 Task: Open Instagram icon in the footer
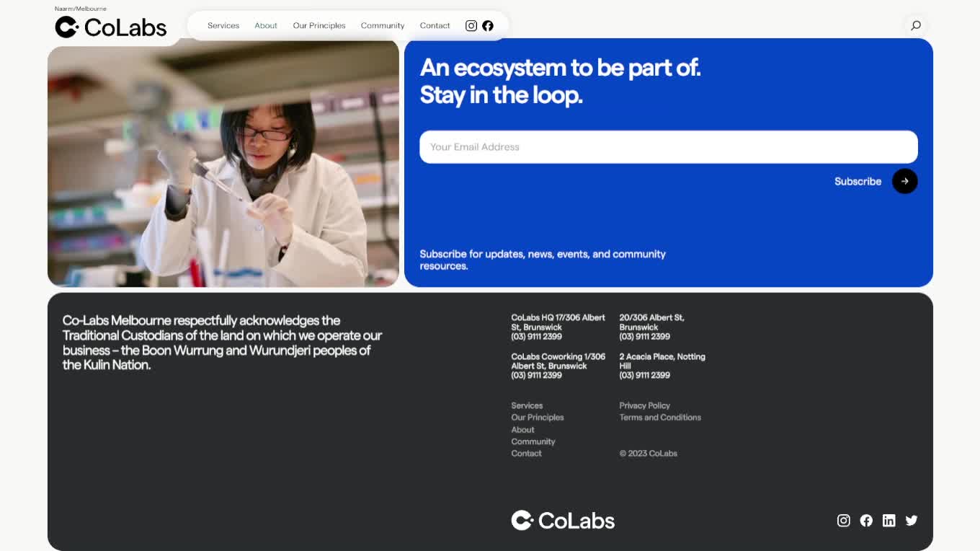tap(844, 520)
